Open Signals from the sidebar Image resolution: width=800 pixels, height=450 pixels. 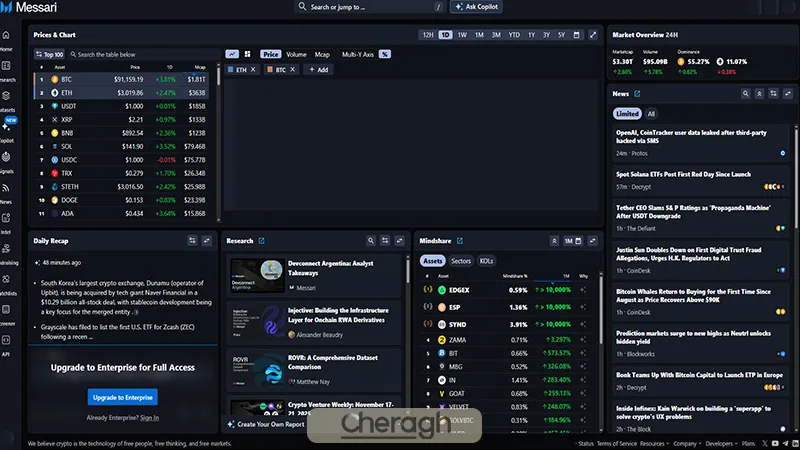pyautogui.click(x=7, y=161)
